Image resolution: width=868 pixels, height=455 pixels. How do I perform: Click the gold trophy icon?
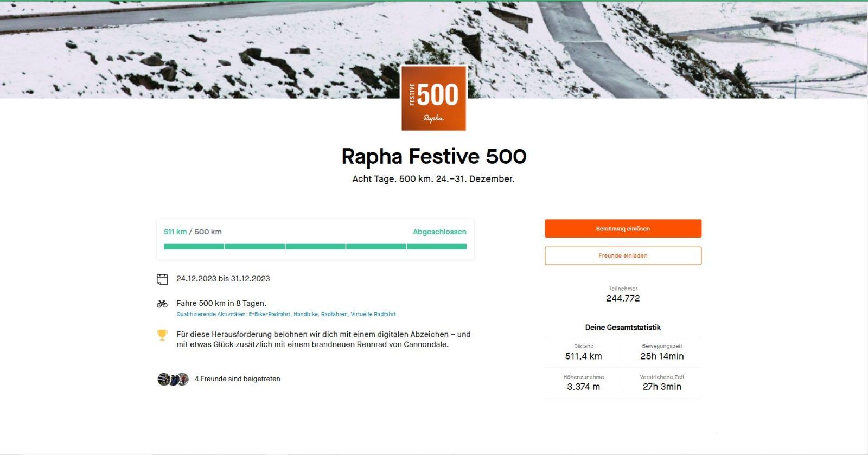pyautogui.click(x=162, y=335)
